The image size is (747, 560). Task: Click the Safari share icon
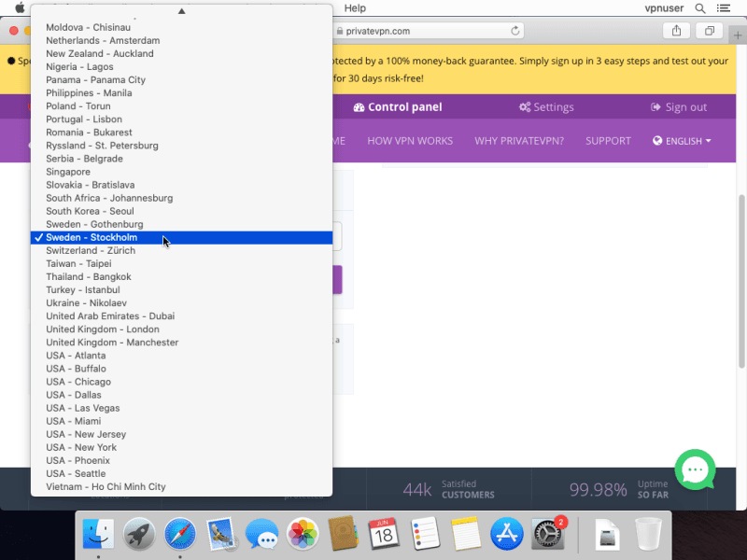pyautogui.click(x=676, y=31)
